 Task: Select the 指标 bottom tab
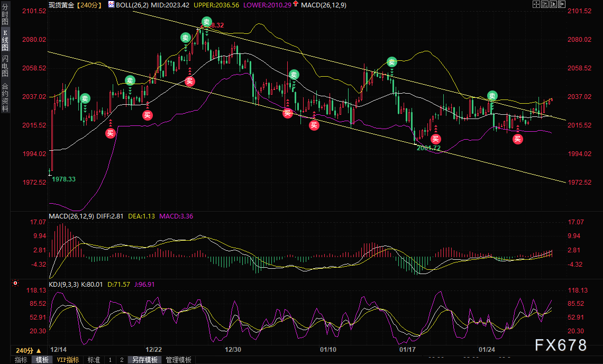[21, 360]
